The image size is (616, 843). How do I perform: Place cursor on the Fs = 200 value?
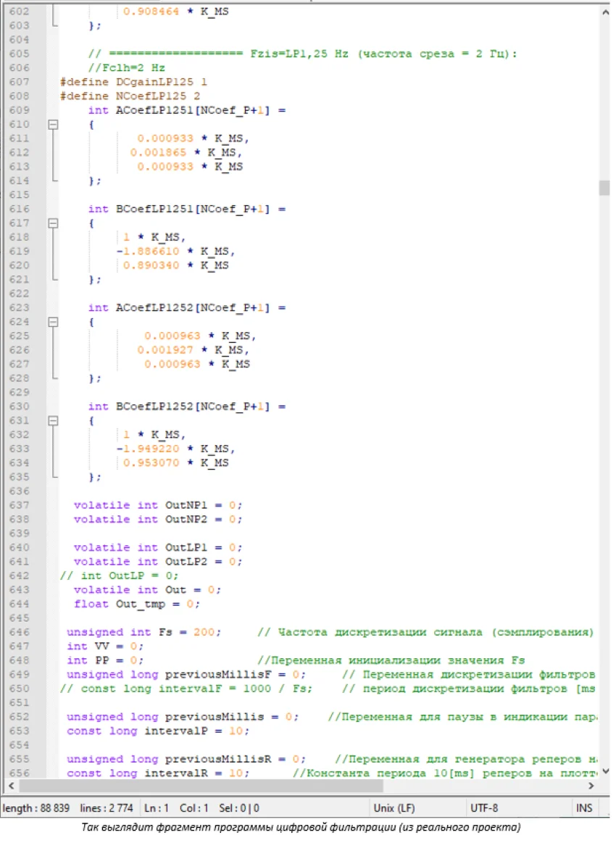point(206,632)
